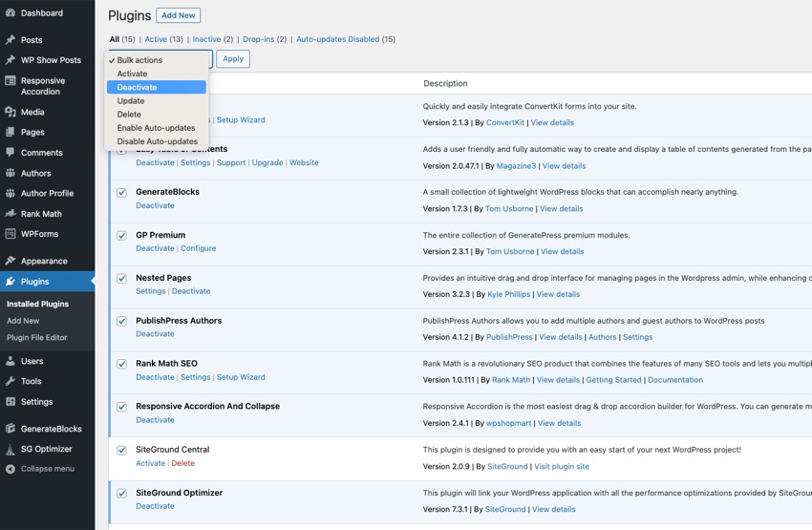Image resolution: width=812 pixels, height=530 pixels.
Task: Open Rank Math Documentation link
Action: pos(675,380)
